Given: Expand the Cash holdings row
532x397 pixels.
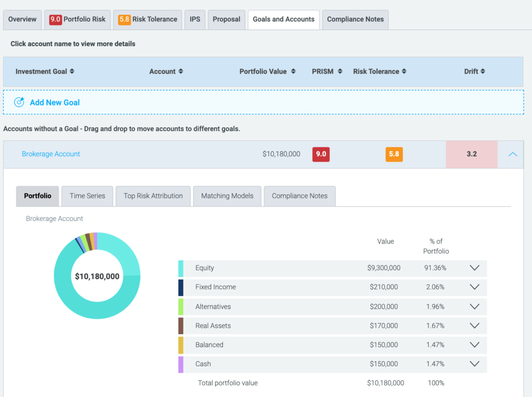Looking at the screenshot, I should (x=474, y=364).
